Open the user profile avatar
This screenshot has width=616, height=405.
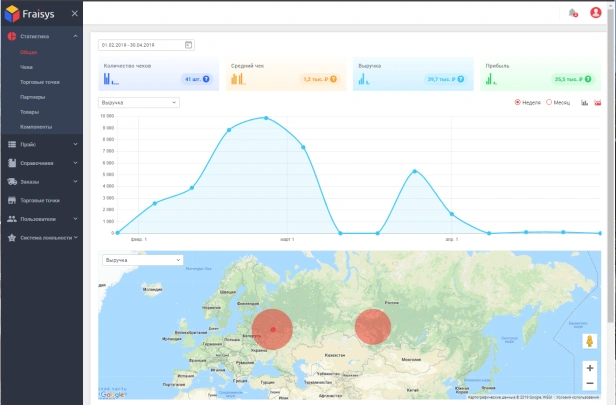[x=596, y=13]
